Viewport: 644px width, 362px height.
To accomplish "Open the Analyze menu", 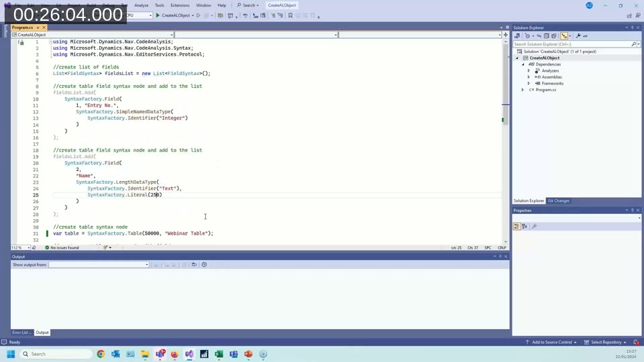I will pos(141,5).
